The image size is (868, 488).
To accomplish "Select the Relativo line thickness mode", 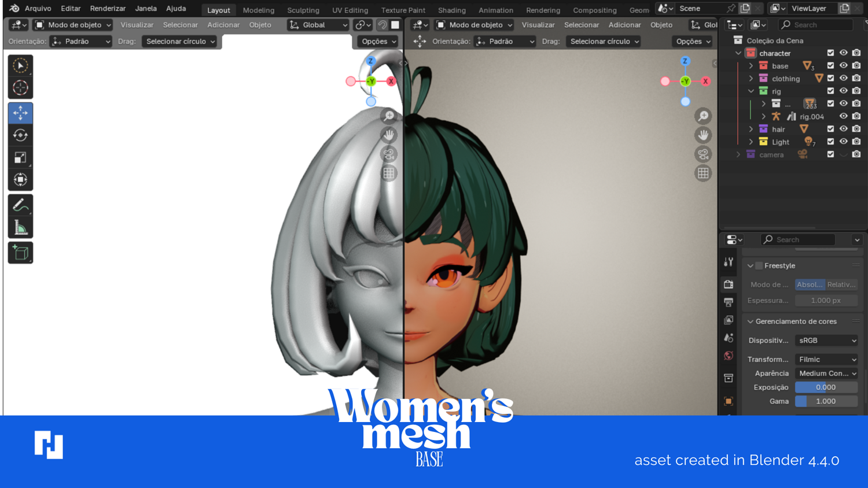I will tap(842, 284).
